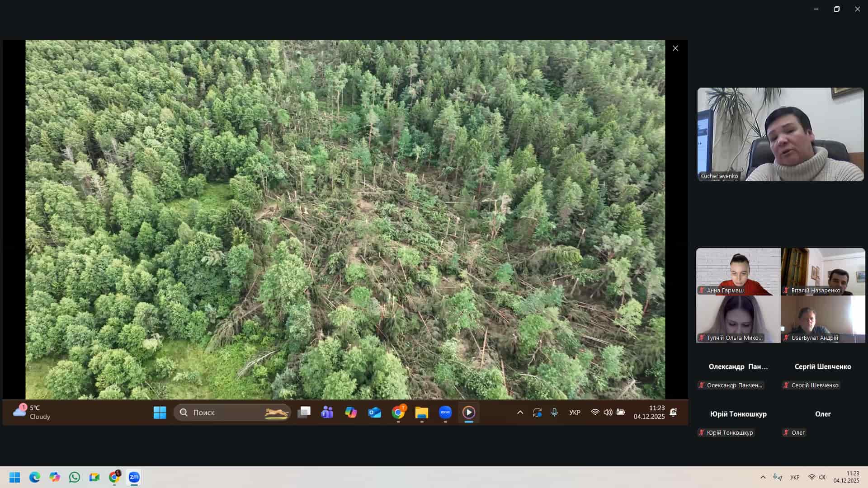The height and width of the screenshot is (488, 868).
Task: Open Copilot from the bottom taskbar
Action: pyautogui.click(x=55, y=477)
